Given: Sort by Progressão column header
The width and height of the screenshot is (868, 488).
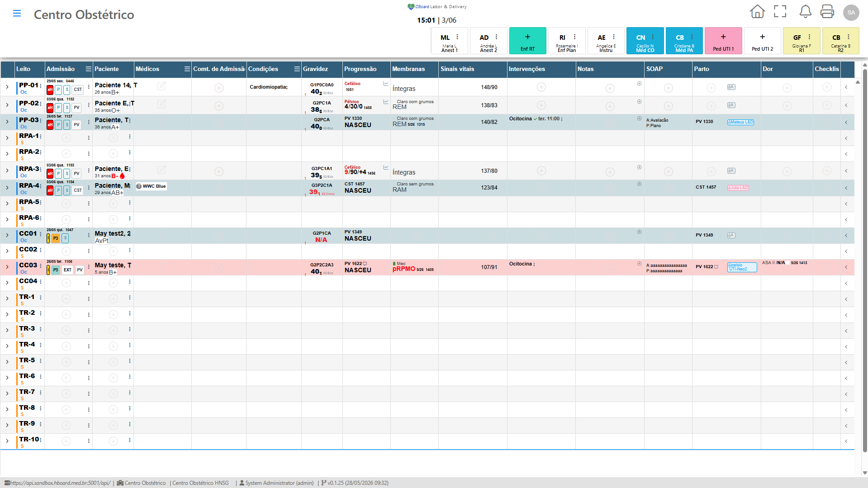Looking at the screenshot, I should click(360, 69).
